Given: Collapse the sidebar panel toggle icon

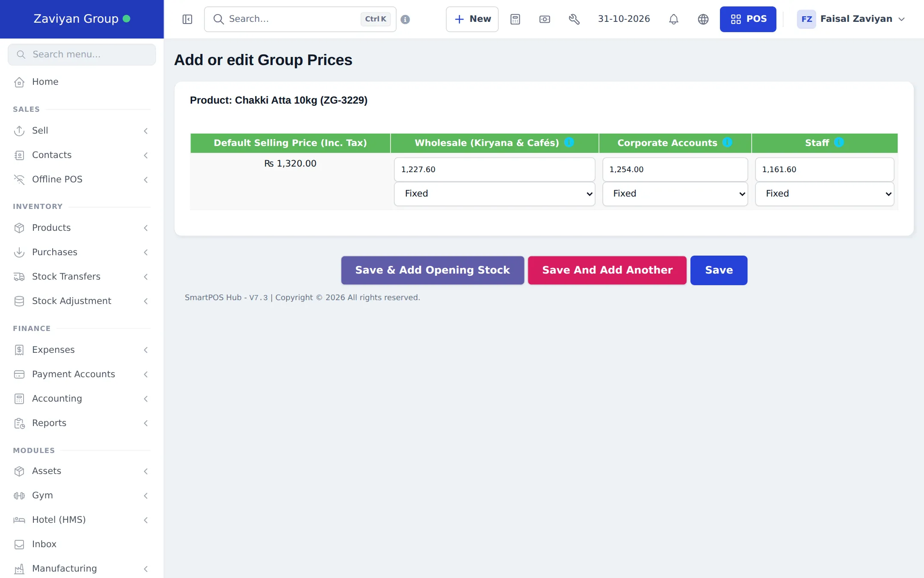Looking at the screenshot, I should pos(187,19).
